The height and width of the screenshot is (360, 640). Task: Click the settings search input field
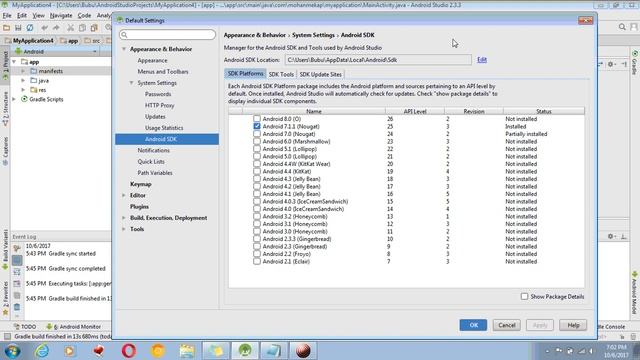(x=167, y=35)
